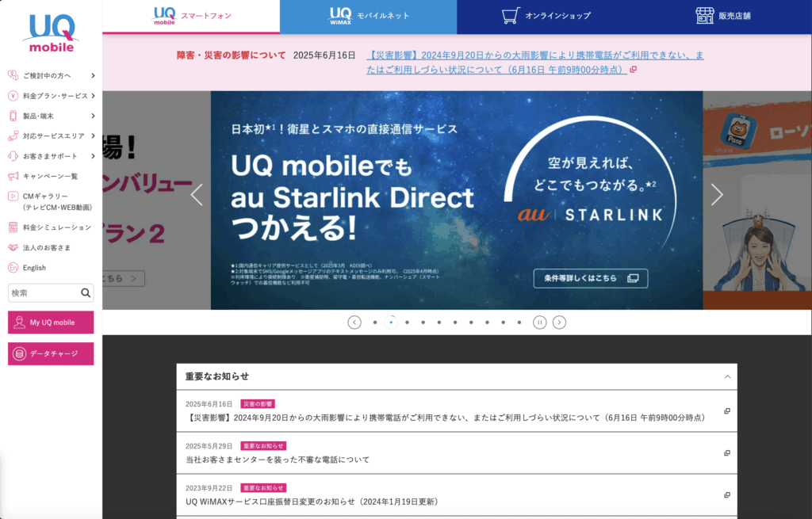
Task: Switch to the モバイルネット WiMAX tab
Action: [368, 17]
